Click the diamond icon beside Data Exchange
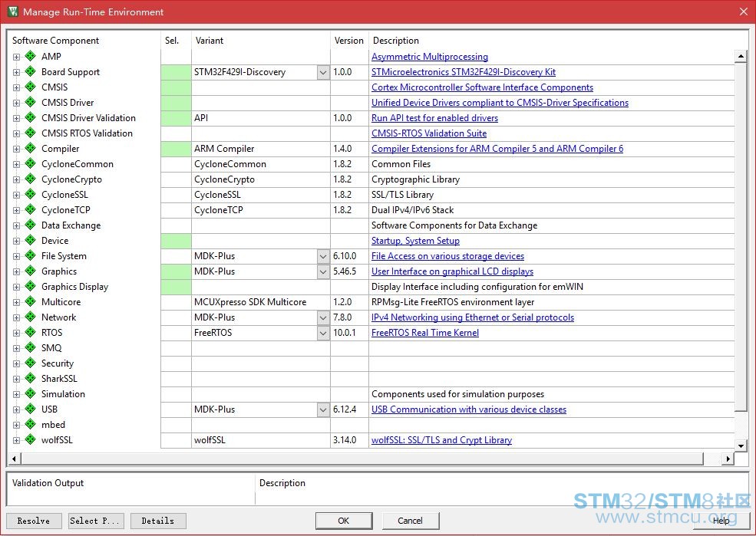 coord(31,225)
